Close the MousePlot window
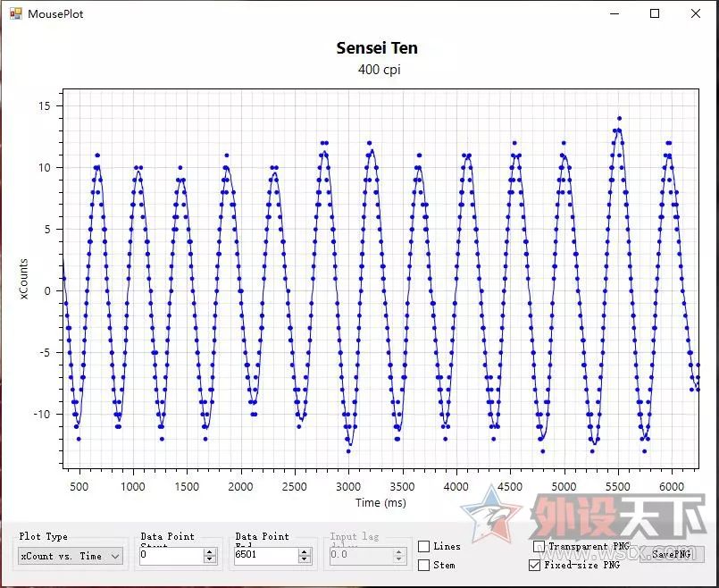Viewport: 719px width, 588px height. 696,13
